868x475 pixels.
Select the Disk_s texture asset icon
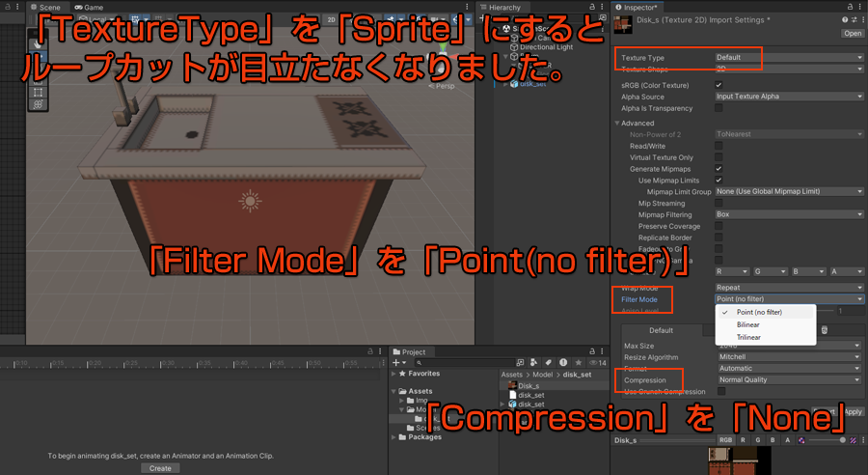click(512, 385)
